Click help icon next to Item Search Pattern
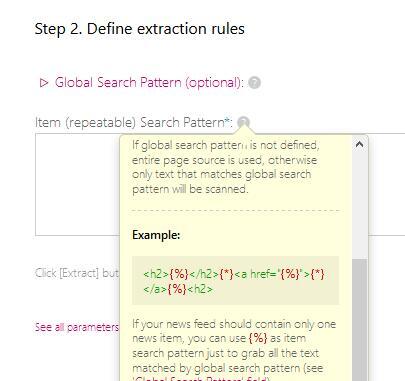405x381 pixels. tap(243, 122)
